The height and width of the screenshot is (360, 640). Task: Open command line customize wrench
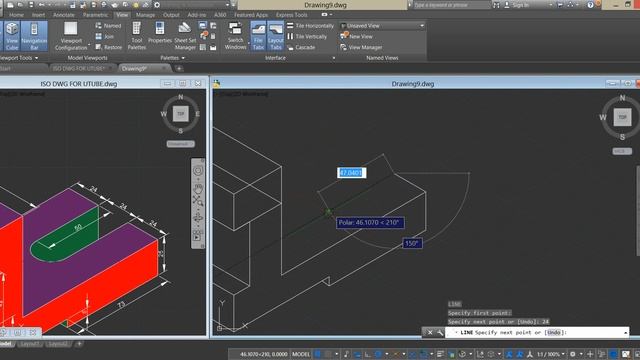tap(440, 333)
